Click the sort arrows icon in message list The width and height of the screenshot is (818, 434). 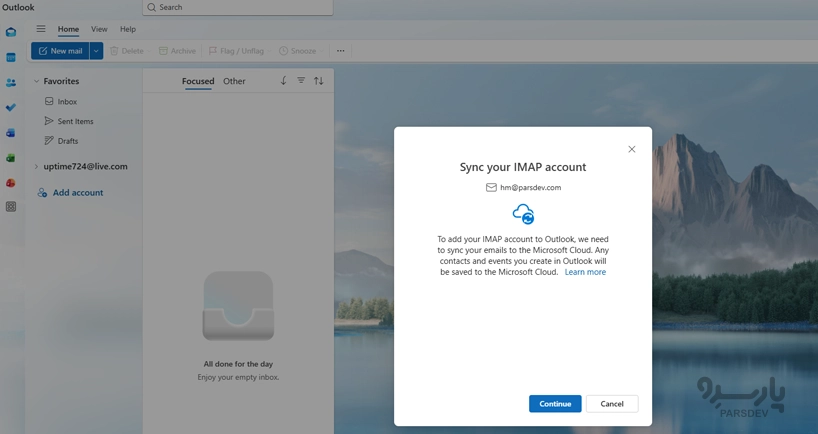click(x=319, y=81)
